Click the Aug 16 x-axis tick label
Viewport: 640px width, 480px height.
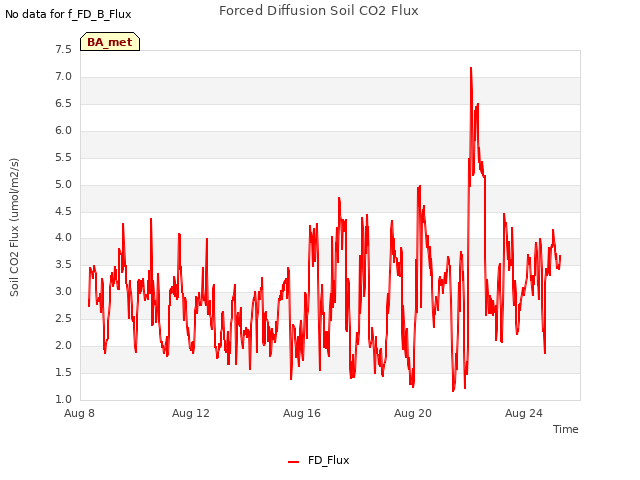tap(302, 413)
